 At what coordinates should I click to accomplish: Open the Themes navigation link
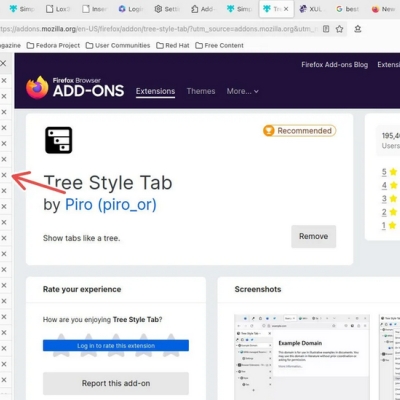(x=201, y=91)
